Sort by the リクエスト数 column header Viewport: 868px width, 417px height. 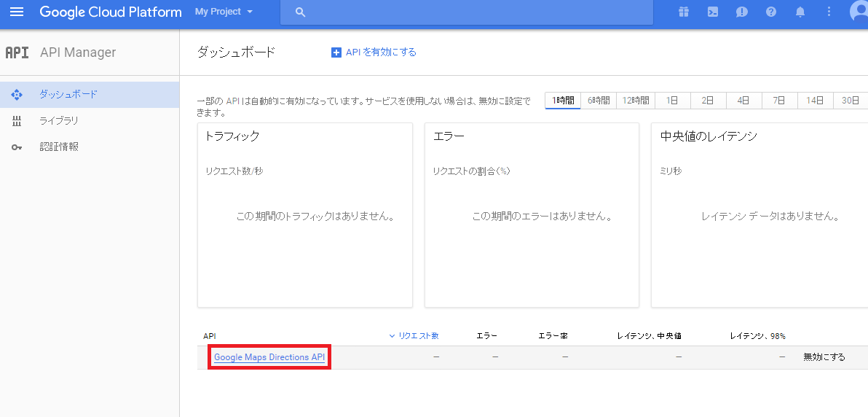coord(414,335)
